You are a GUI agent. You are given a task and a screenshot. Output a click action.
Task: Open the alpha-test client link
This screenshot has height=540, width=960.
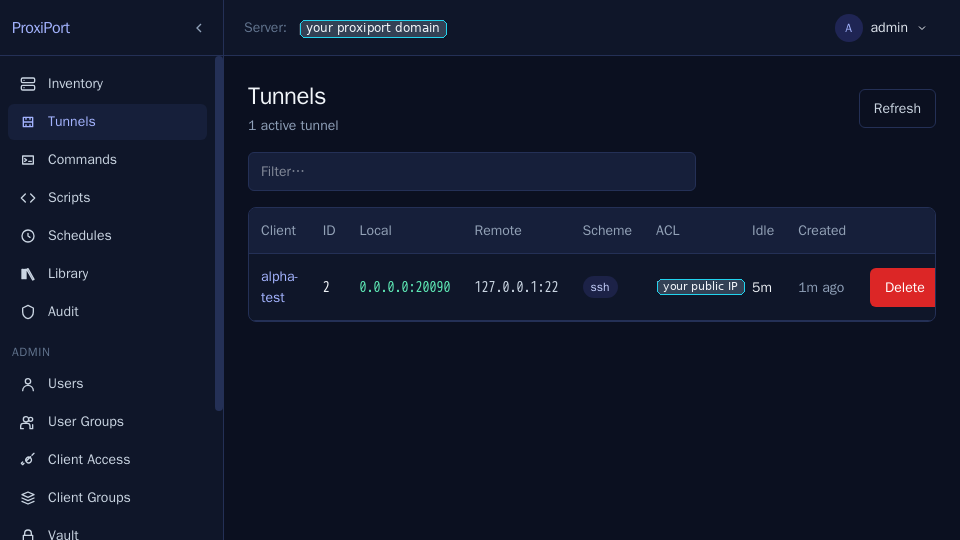tap(279, 287)
